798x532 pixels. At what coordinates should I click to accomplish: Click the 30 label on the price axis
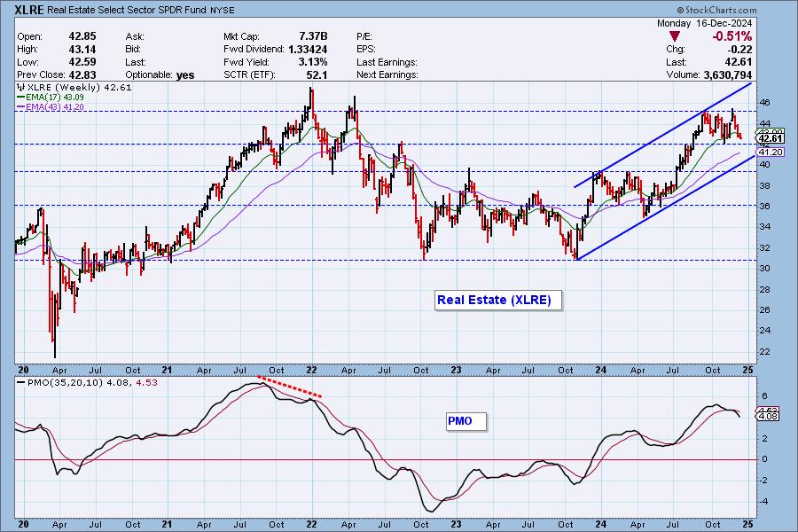[764, 269]
